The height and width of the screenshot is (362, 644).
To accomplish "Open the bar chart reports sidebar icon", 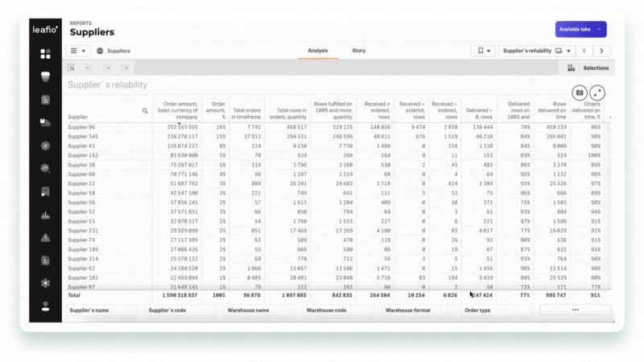I will (x=46, y=214).
